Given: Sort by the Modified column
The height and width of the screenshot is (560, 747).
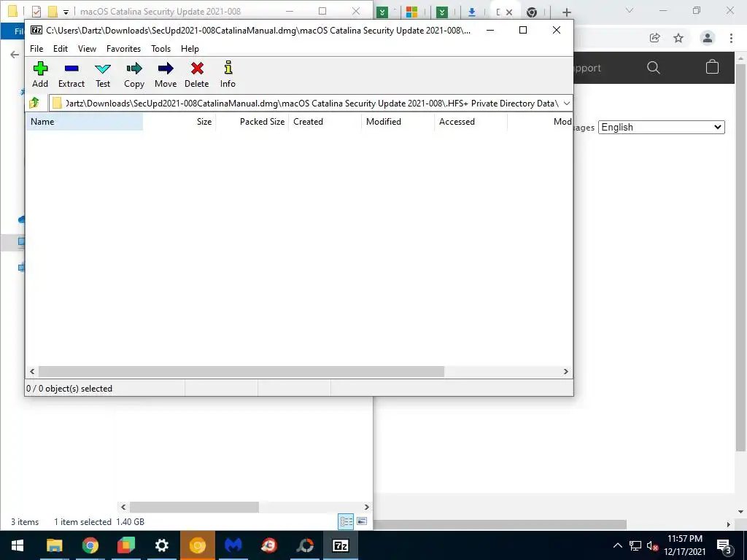Looking at the screenshot, I should 398,122.
